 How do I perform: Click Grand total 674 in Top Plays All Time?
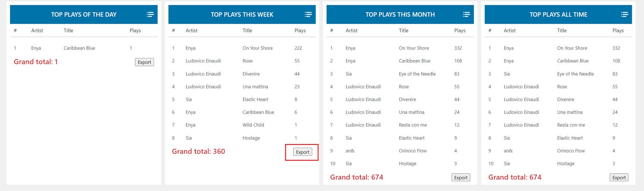[x=515, y=177]
